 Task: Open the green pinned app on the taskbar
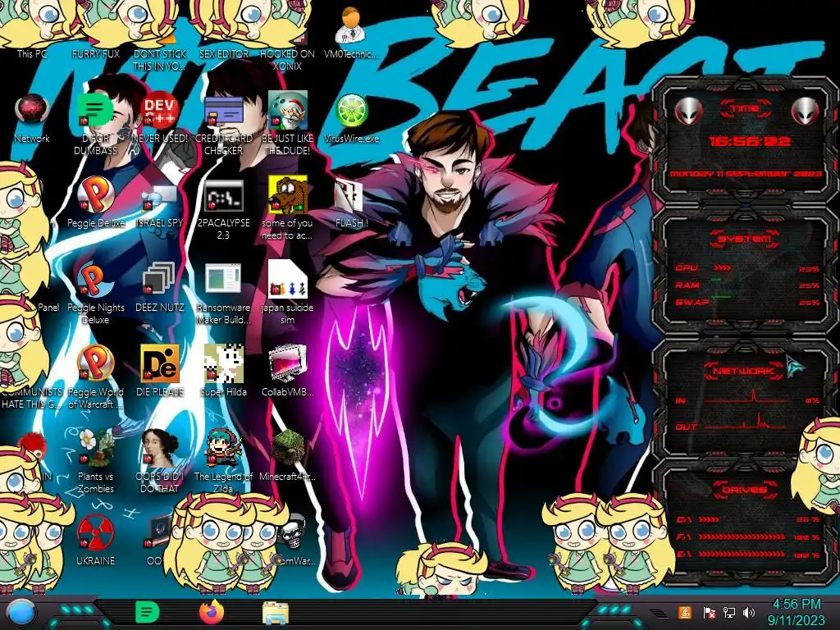coord(148,612)
